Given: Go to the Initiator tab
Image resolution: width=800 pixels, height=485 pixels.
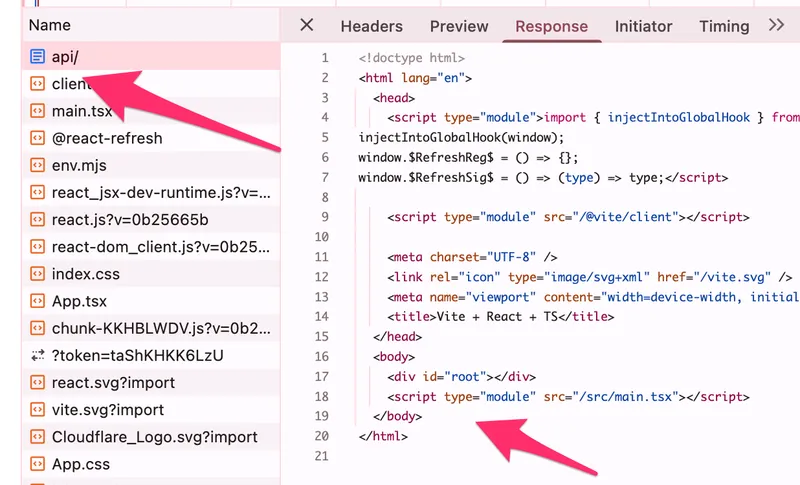Looking at the screenshot, I should point(643,26).
